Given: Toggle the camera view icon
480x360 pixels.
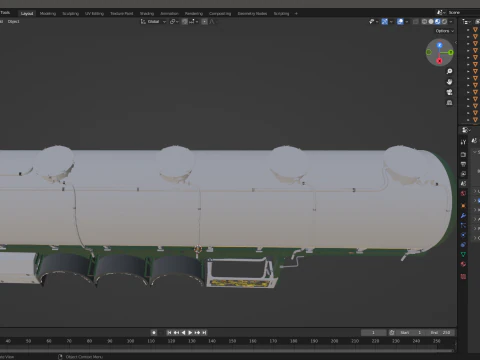Looking at the screenshot, I should (449, 92).
